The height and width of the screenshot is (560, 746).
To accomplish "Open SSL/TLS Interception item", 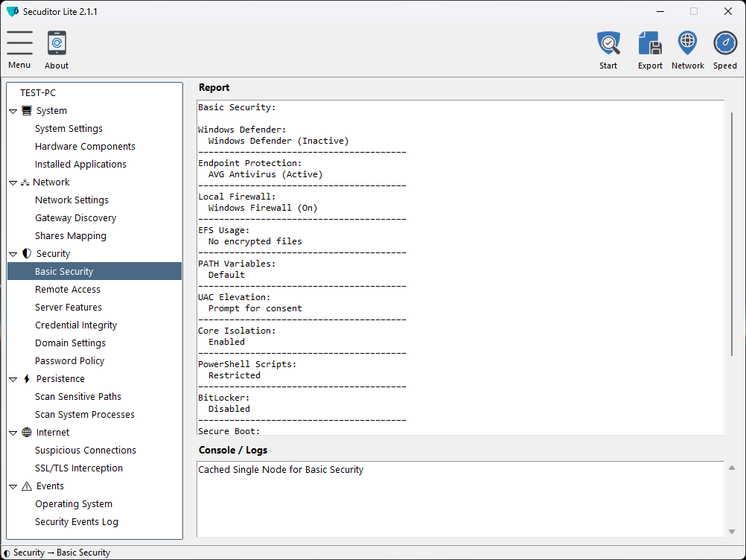I will [79, 468].
